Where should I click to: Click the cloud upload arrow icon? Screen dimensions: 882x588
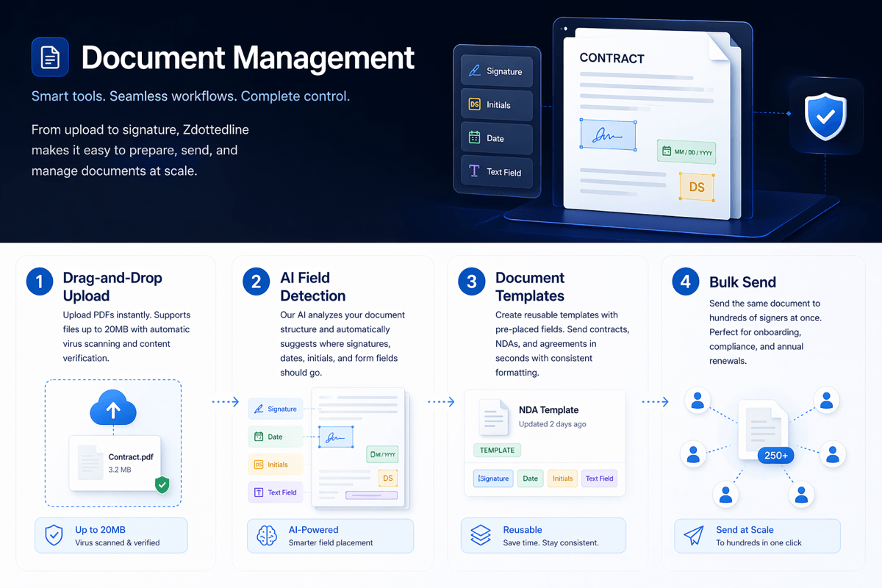[x=113, y=406]
